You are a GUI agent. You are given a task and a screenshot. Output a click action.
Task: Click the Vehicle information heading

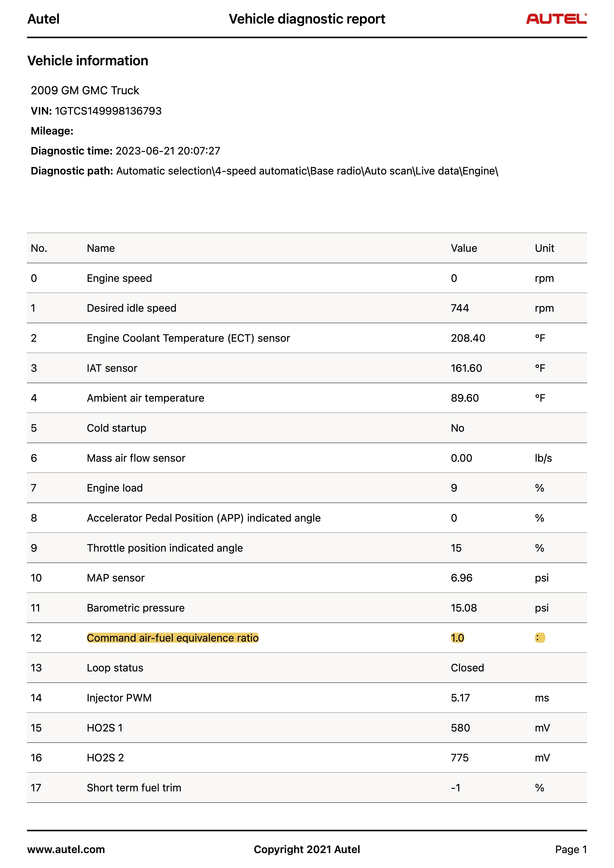pos(88,60)
